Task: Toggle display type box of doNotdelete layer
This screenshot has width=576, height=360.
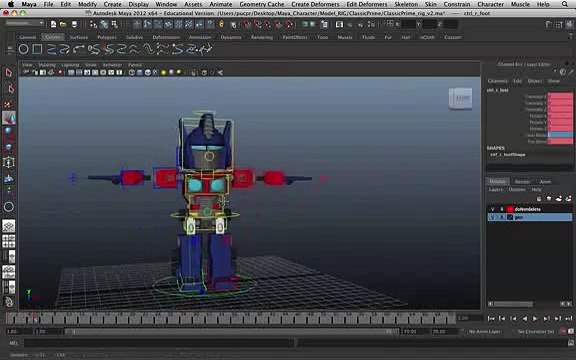Action: click(x=502, y=209)
